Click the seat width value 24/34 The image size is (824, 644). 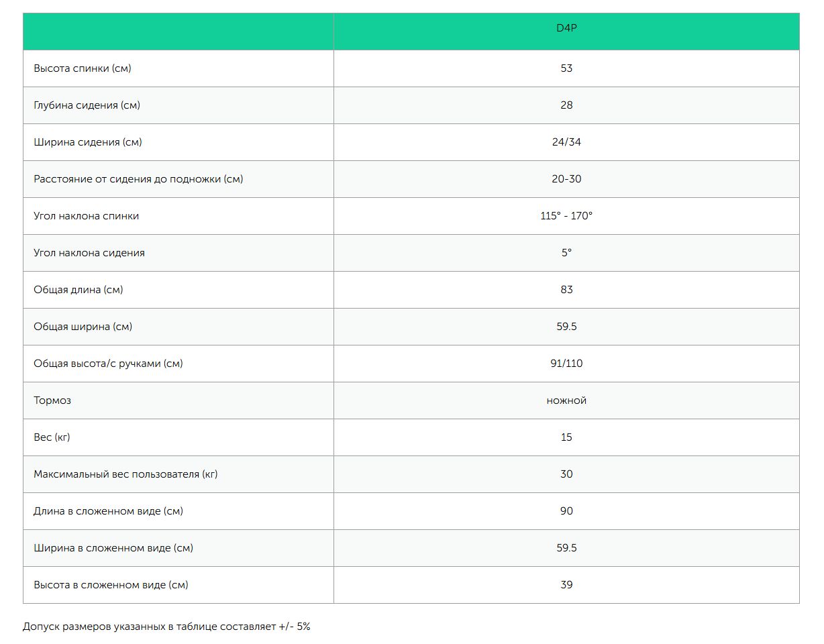pyautogui.click(x=566, y=142)
